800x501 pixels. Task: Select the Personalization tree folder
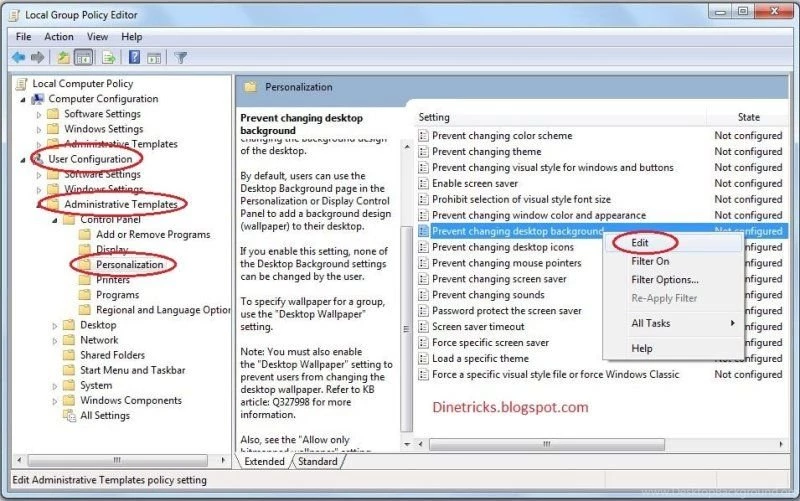130,265
